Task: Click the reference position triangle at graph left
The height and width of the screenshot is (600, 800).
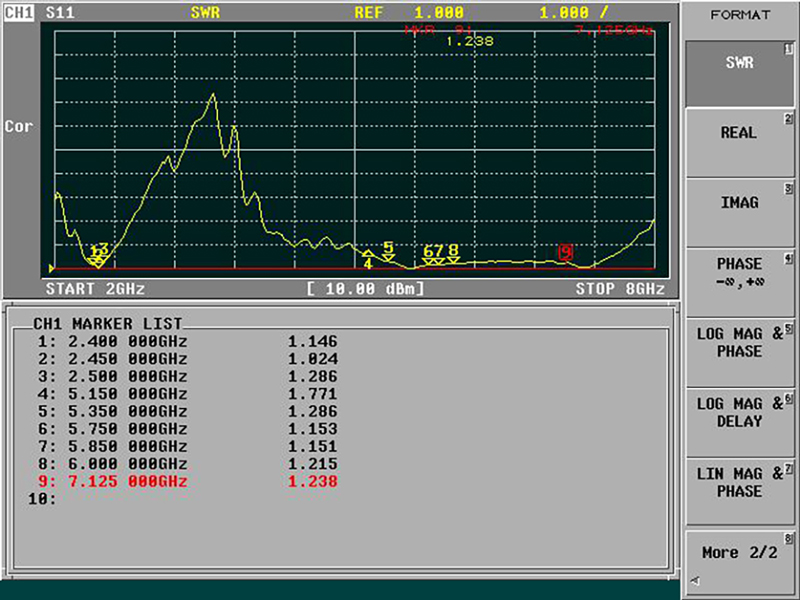Action: 52,268
